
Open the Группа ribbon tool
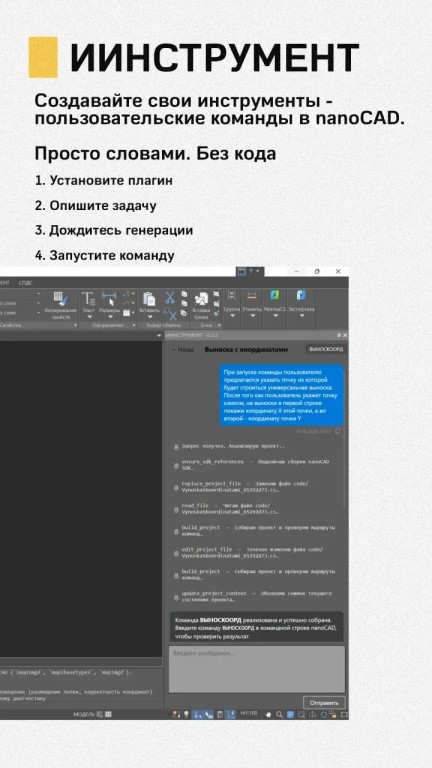pos(231,305)
